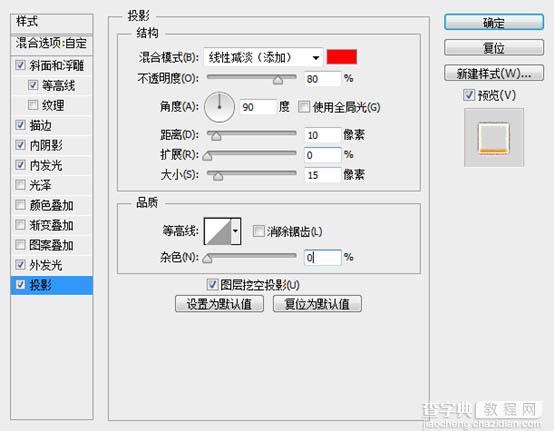Uncheck the 投影 style checkbox
Screen dimensions: 554x431
20,285
